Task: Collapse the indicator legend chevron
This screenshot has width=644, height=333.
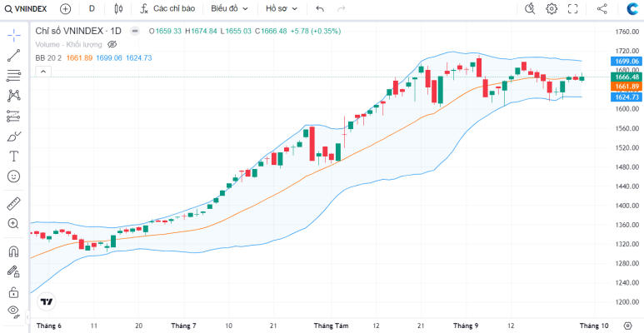Action: coord(43,72)
